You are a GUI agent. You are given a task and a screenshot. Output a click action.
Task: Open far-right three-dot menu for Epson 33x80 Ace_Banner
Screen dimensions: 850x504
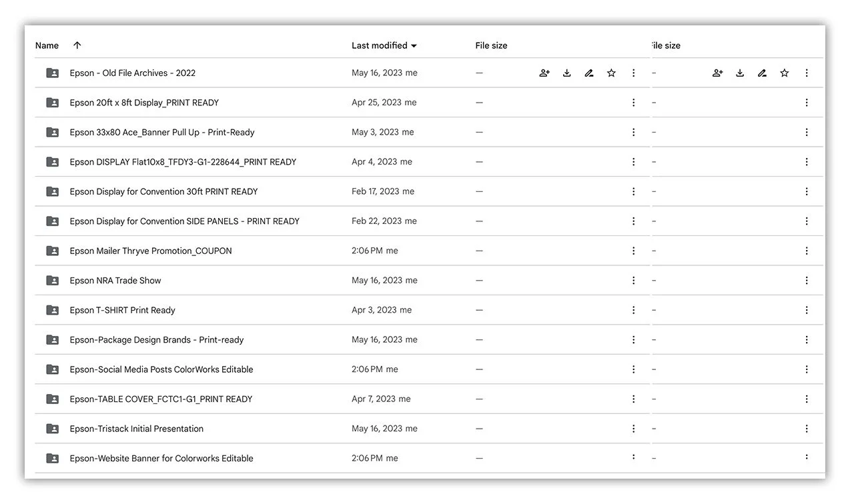pos(807,133)
